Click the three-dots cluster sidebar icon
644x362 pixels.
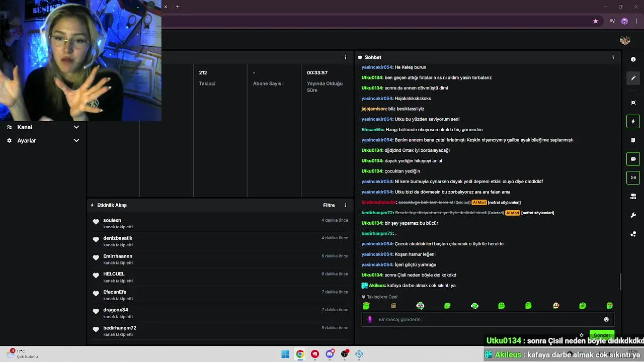[x=633, y=234]
